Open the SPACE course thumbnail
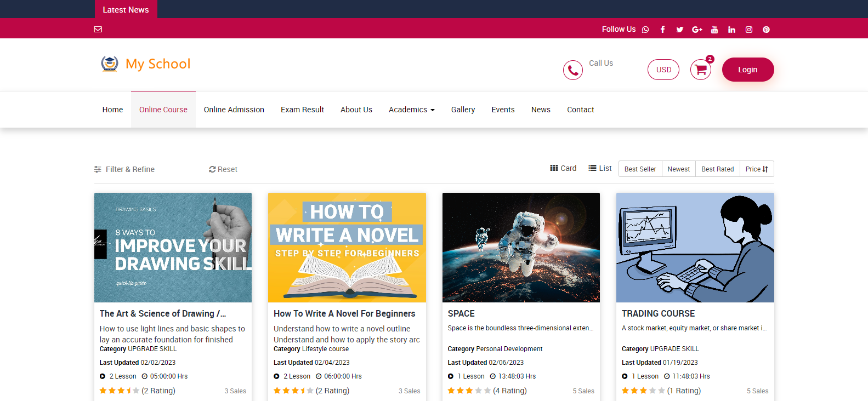This screenshot has width=868, height=401. (x=521, y=247)
